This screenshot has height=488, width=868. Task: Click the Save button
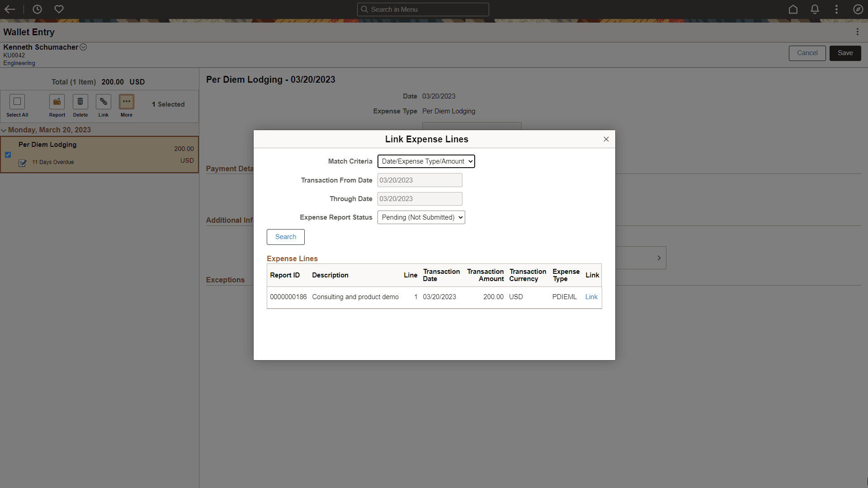pos(844,53)
